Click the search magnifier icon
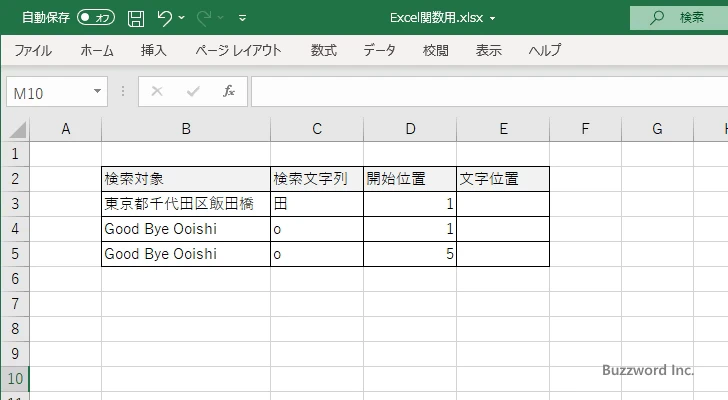Image resolution: width=728 pixels, height=400 pixels. [656, 18]
